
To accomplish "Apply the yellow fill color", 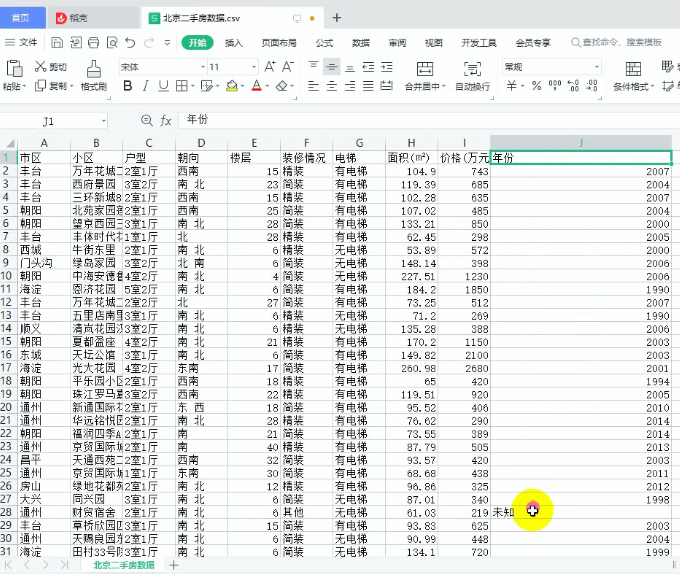I will 232,86.
